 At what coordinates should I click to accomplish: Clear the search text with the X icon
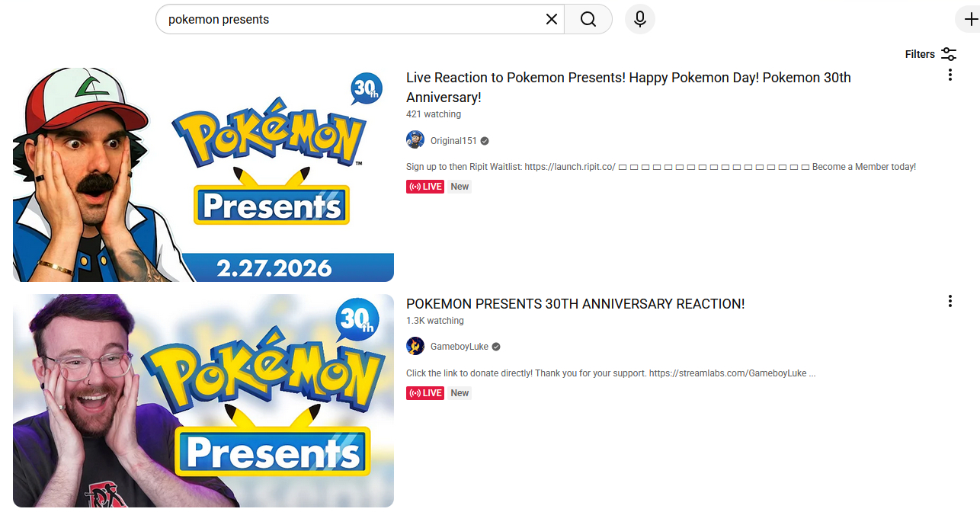click(552, 19)
